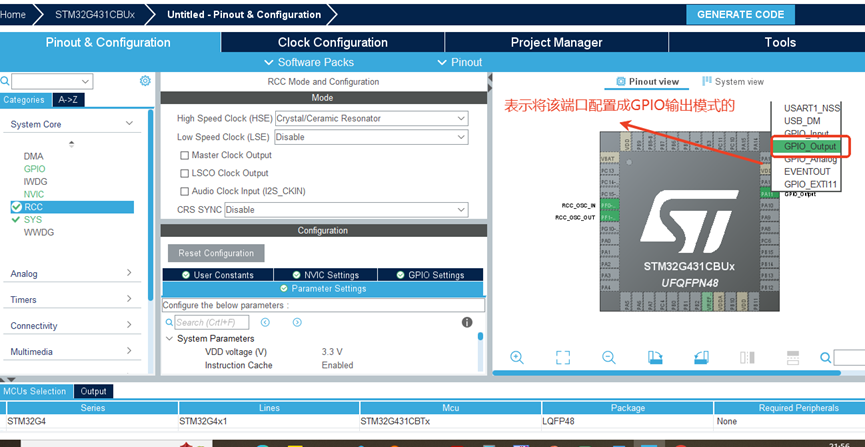Fit the chip to the pinout view
Image resolution: width=865 pixels, height=447 pixels.
click(563, 358)
